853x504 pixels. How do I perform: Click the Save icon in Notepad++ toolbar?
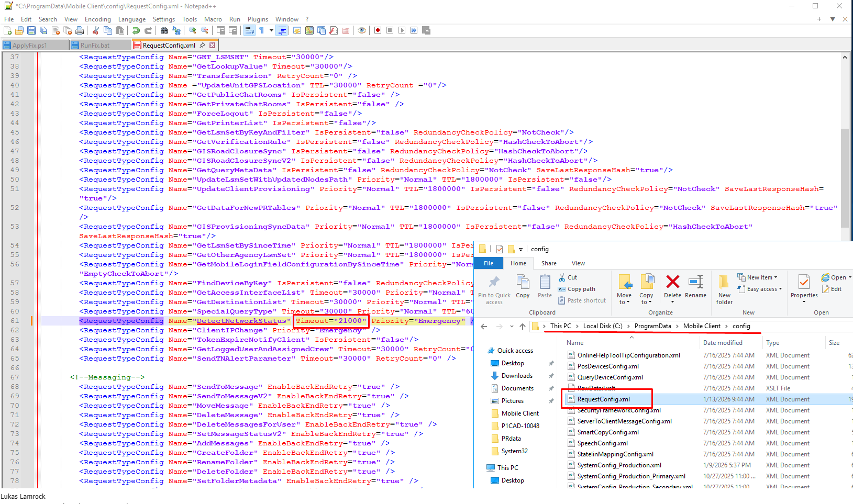(31, 30)
